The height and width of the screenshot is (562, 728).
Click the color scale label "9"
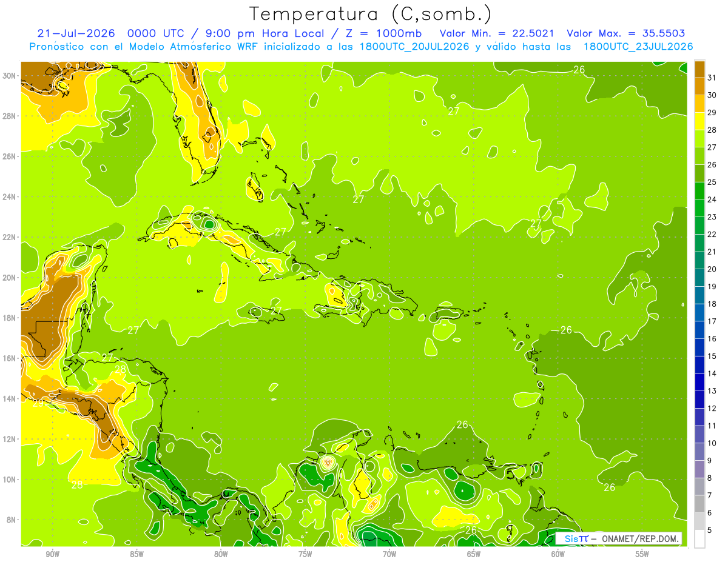point(710,461)
